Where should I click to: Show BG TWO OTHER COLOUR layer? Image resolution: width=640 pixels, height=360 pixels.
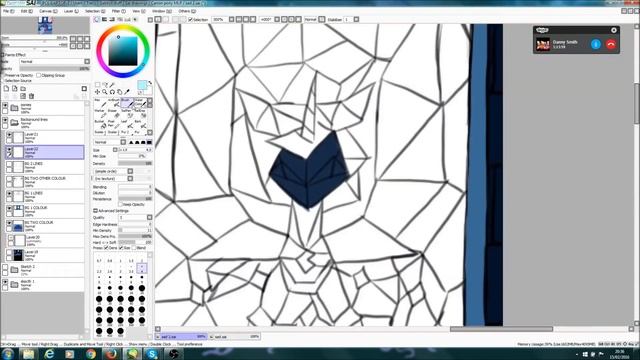[9, 179]
